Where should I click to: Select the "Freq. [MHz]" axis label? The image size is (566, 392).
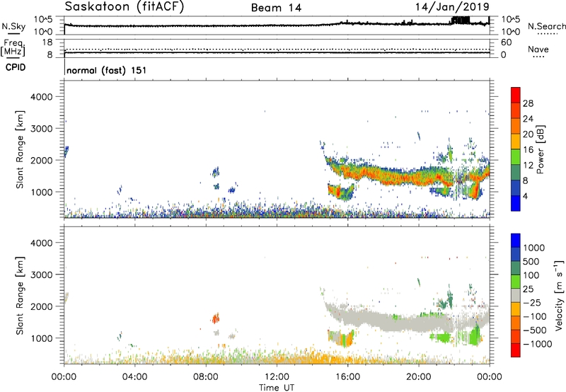13,47
